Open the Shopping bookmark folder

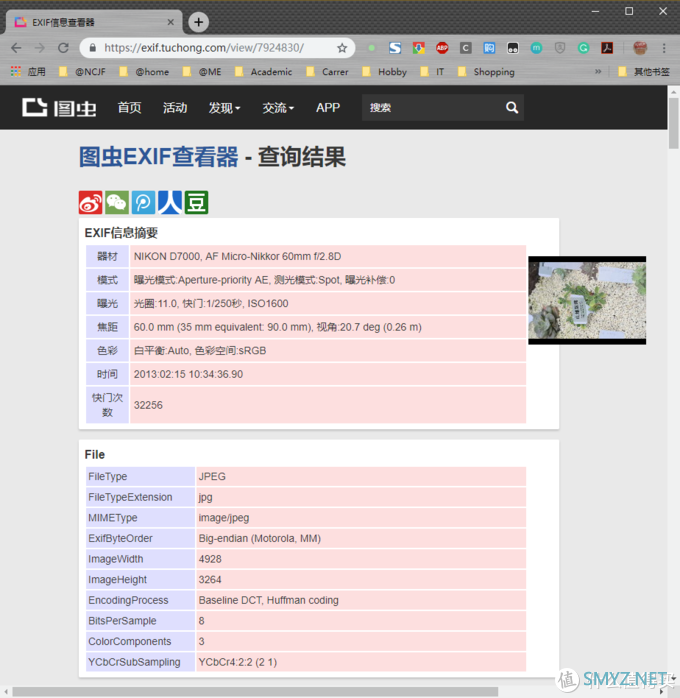click(x=486, y=72)
